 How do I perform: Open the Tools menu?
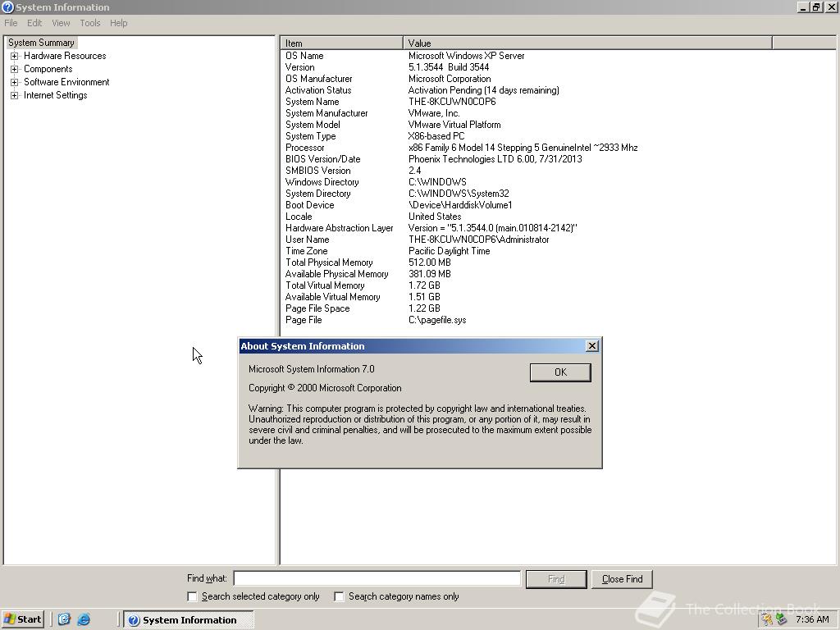(x=89, y=23)
